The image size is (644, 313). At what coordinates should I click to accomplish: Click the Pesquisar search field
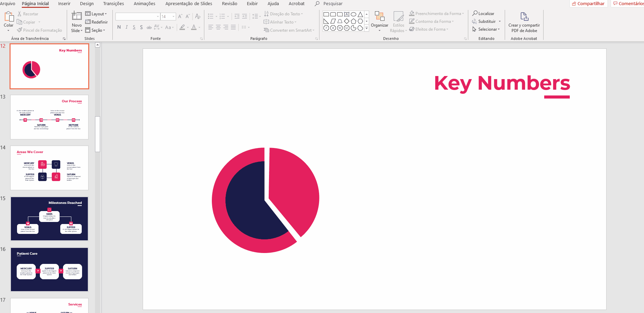333,4
